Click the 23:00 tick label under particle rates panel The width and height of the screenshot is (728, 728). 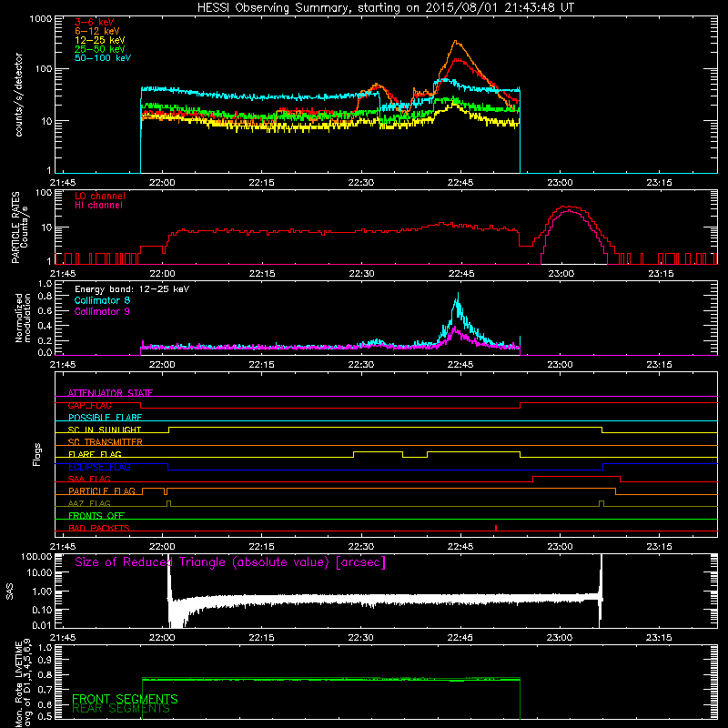561,274
